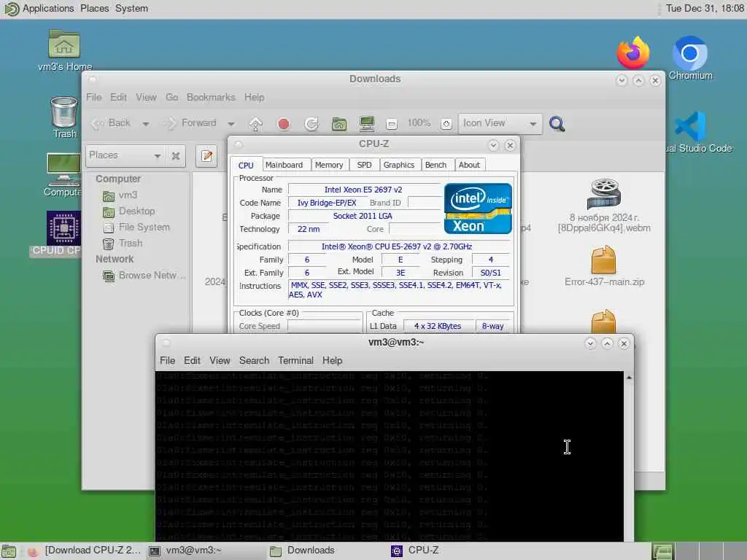The height and width of the screenshot is (560, 747).
Task: Click the Back button in Downloads
Action: pos(112,124)
